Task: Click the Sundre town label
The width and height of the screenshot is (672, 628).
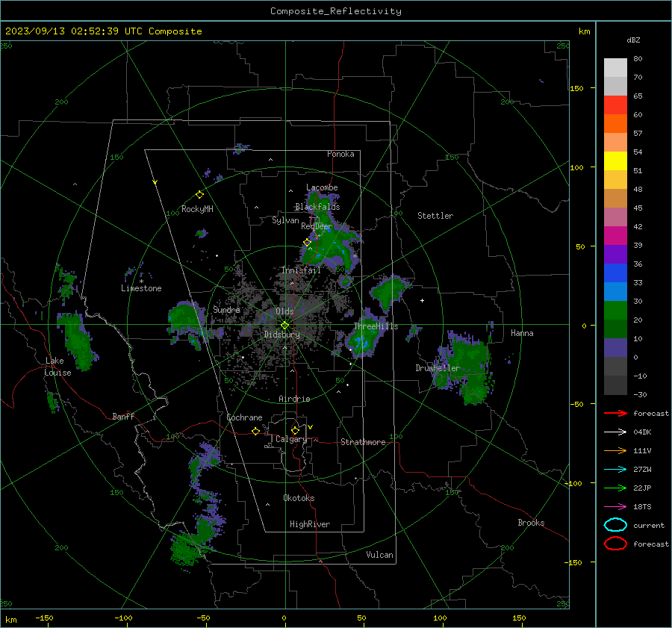Action: (226, 309)
